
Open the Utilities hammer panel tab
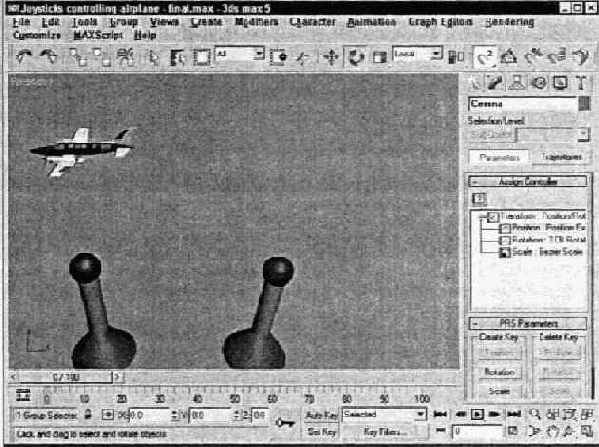pyautogui.click(x=581, y=83)
